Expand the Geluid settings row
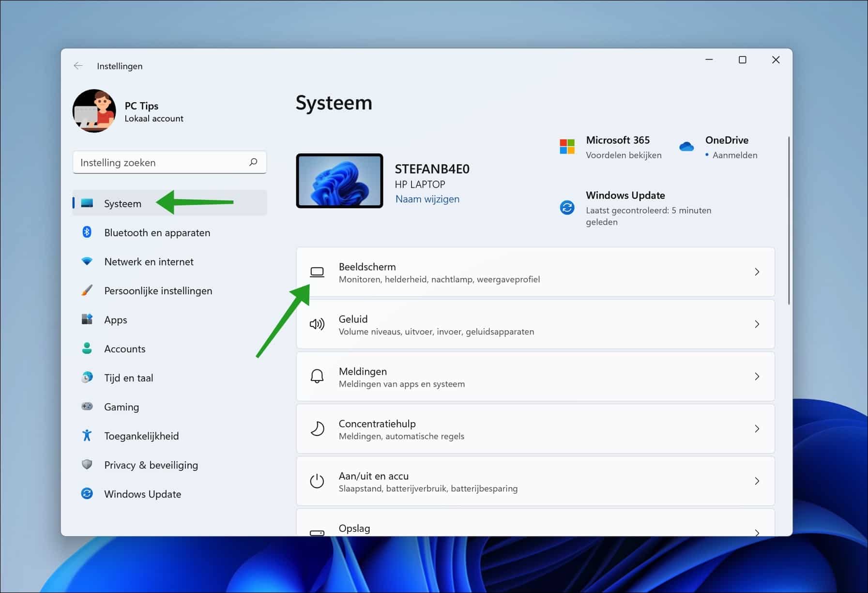 [757, 324]
